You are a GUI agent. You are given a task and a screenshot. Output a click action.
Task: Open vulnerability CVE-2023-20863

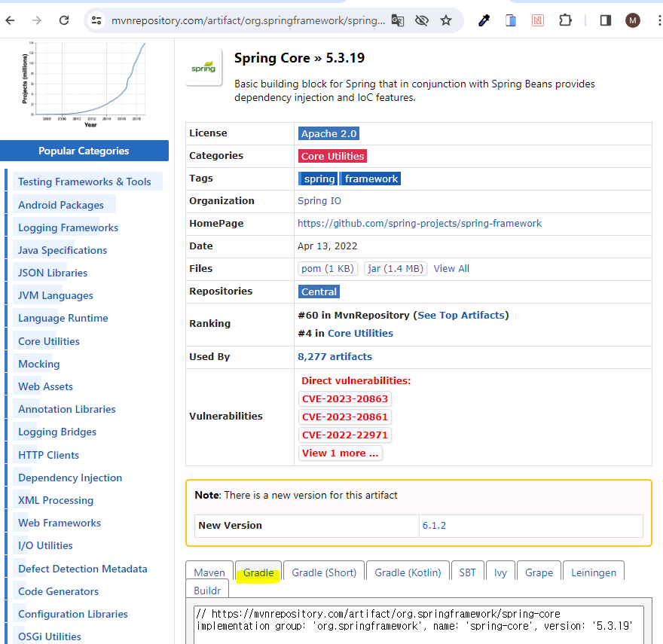pos(345,398)
